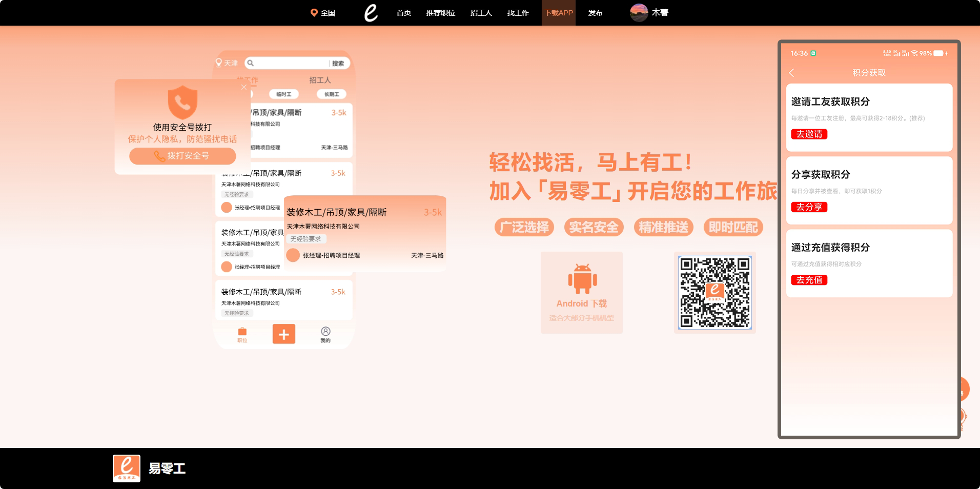
Task: Open 首页 from the top navigation
Action: (x=404, y=13)
